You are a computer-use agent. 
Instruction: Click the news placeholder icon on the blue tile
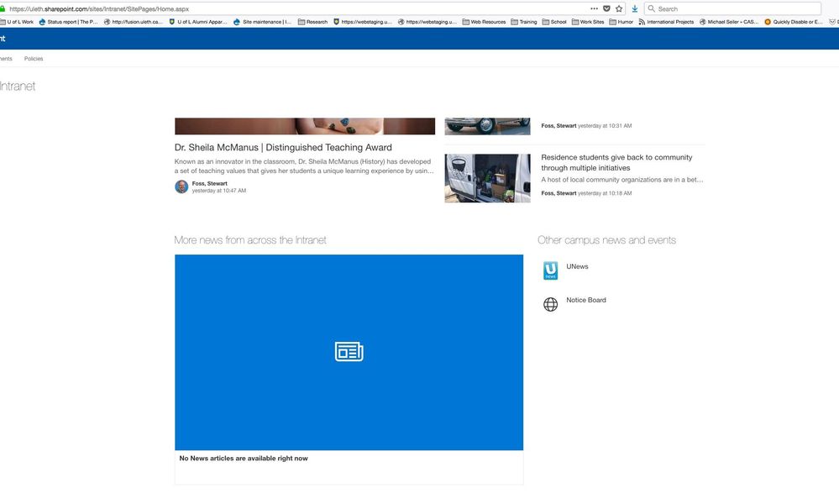[x=349, y=352]
